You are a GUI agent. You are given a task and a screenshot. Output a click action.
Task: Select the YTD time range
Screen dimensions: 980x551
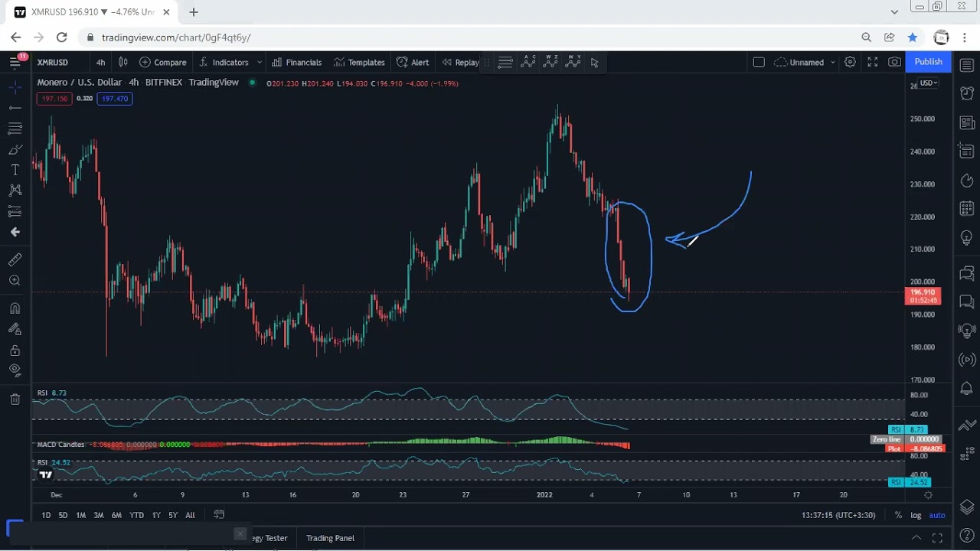coord(136,515)
